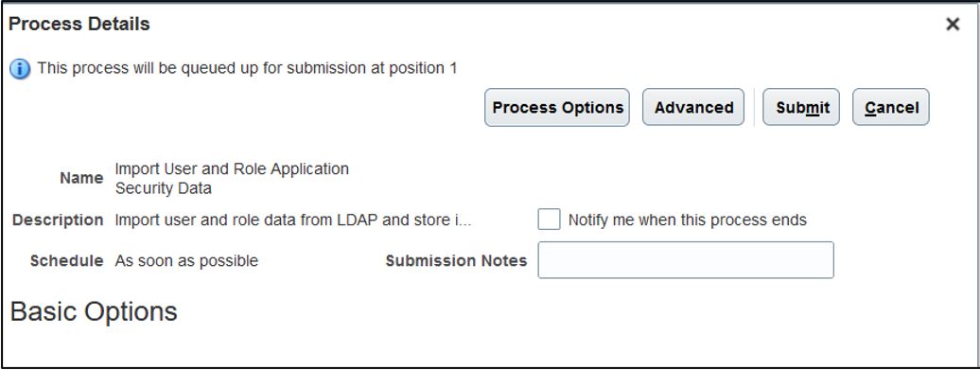Click the Schedule field label
Screen dimensions: 980x370
[x=66, y=260]
